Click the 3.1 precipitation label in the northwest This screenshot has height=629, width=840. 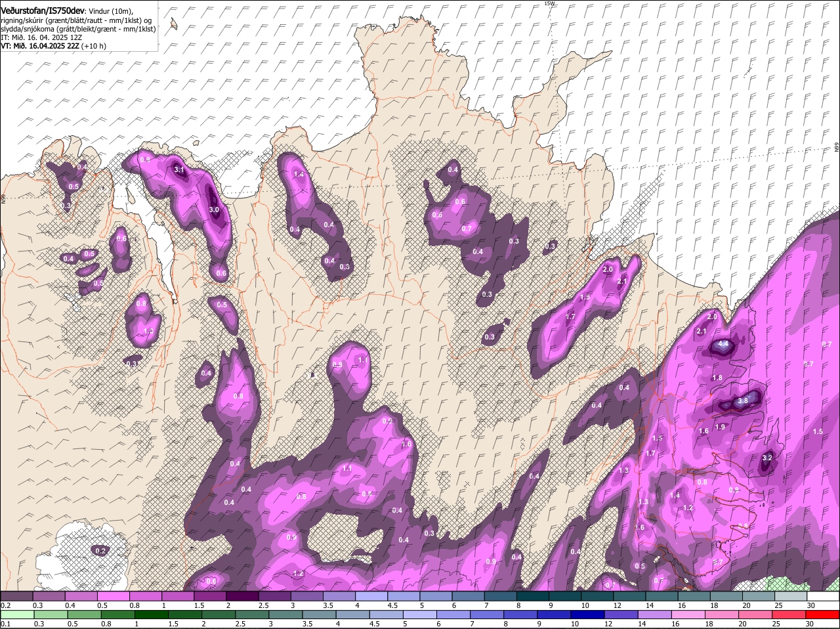(x=179, y=170)
